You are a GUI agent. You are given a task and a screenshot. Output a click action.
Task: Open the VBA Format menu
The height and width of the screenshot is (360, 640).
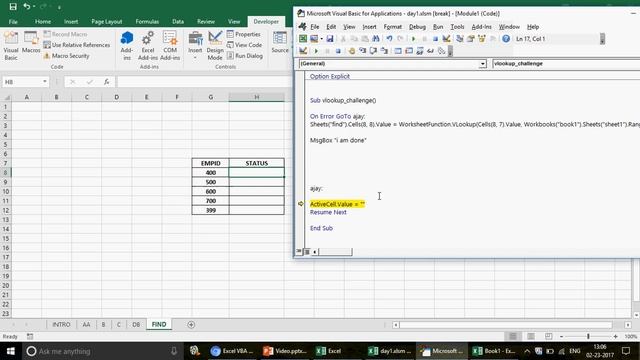pyautogui.click(x=393, y=27)
